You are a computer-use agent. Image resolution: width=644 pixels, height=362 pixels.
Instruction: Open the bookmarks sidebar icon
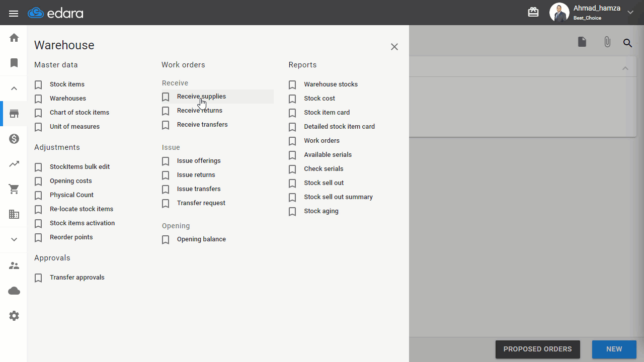point(14,63)
